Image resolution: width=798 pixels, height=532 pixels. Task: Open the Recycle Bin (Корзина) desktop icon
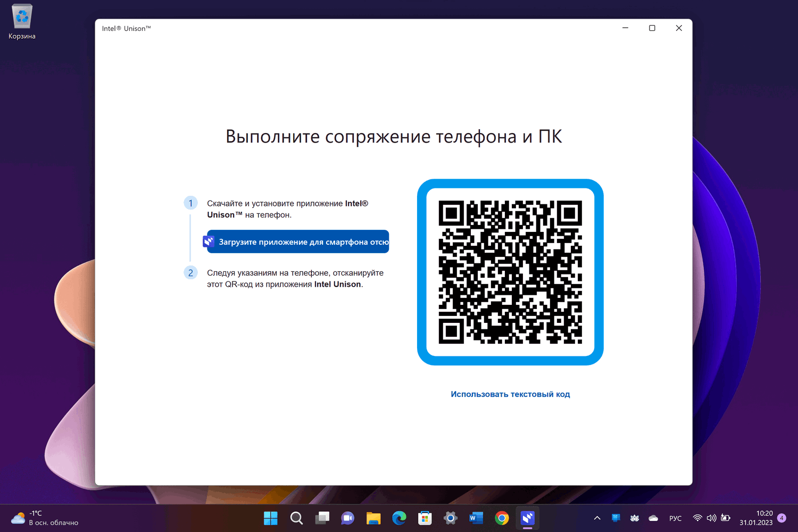point(22,22)
